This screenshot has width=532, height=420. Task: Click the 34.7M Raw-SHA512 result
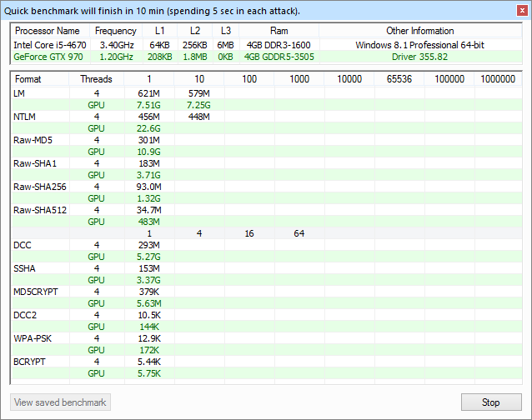click(149, 210)
